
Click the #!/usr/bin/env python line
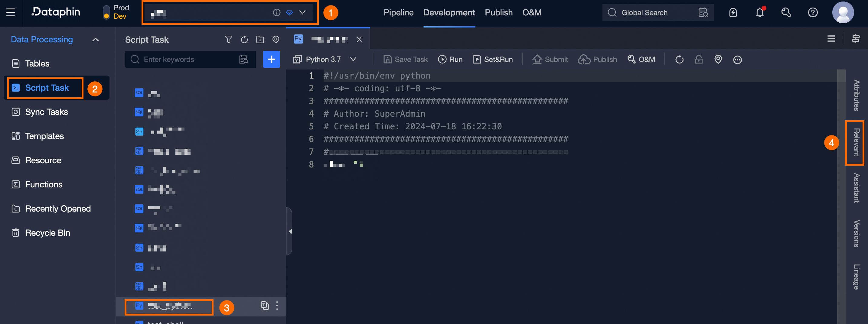point(377,76)
